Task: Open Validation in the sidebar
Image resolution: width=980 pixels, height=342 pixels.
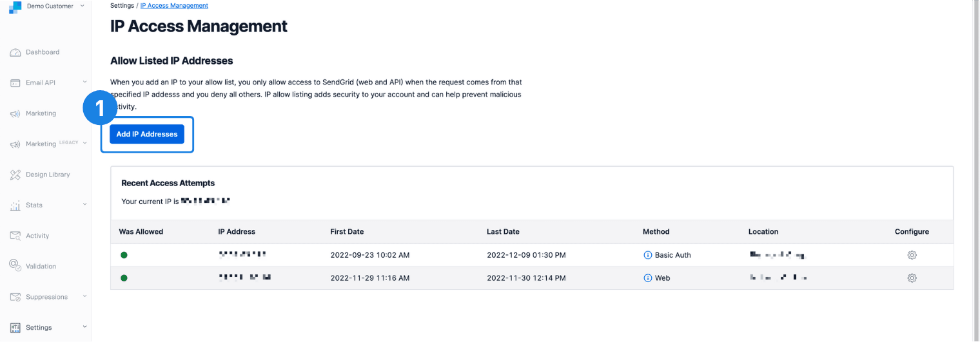Action: [41, 266]
